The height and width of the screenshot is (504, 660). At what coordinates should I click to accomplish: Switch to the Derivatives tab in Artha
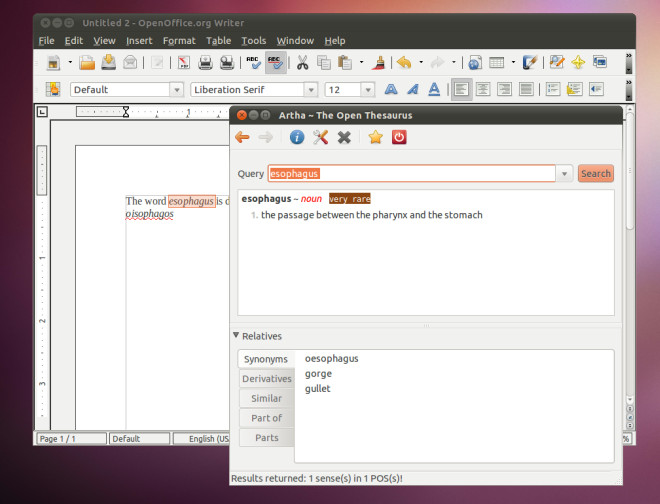point(266,379)
